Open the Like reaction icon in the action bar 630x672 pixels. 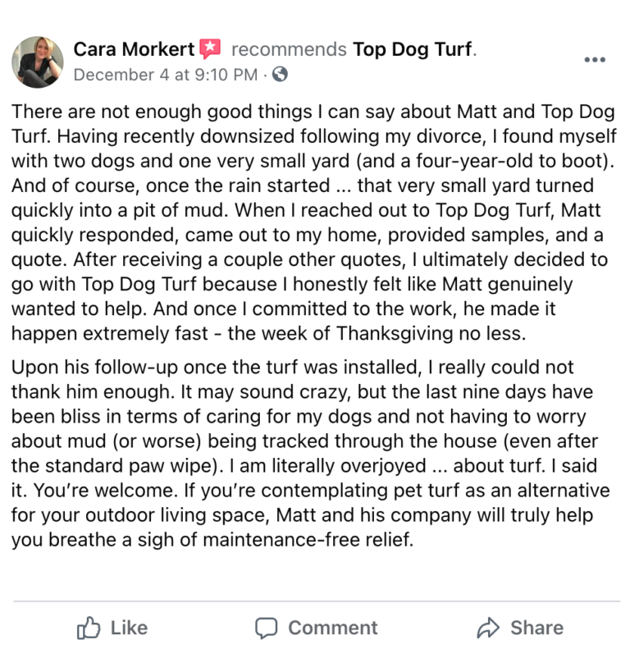pos(89,628)
